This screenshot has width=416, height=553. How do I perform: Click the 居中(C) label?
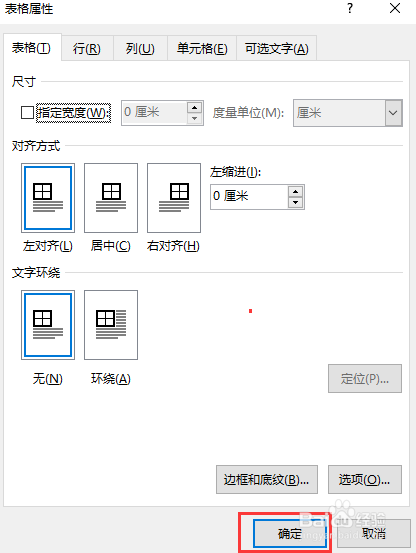tap(111, 246)
